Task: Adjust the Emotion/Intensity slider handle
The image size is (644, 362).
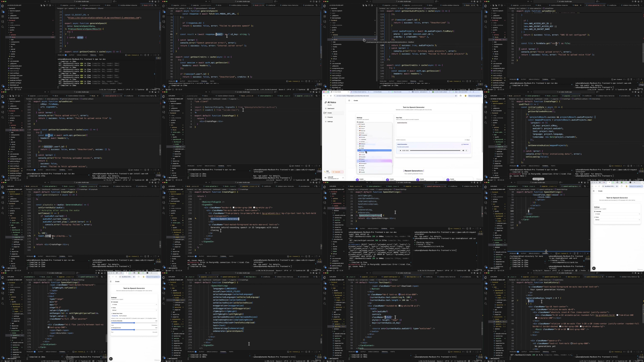Action: [x=134, y=323]
